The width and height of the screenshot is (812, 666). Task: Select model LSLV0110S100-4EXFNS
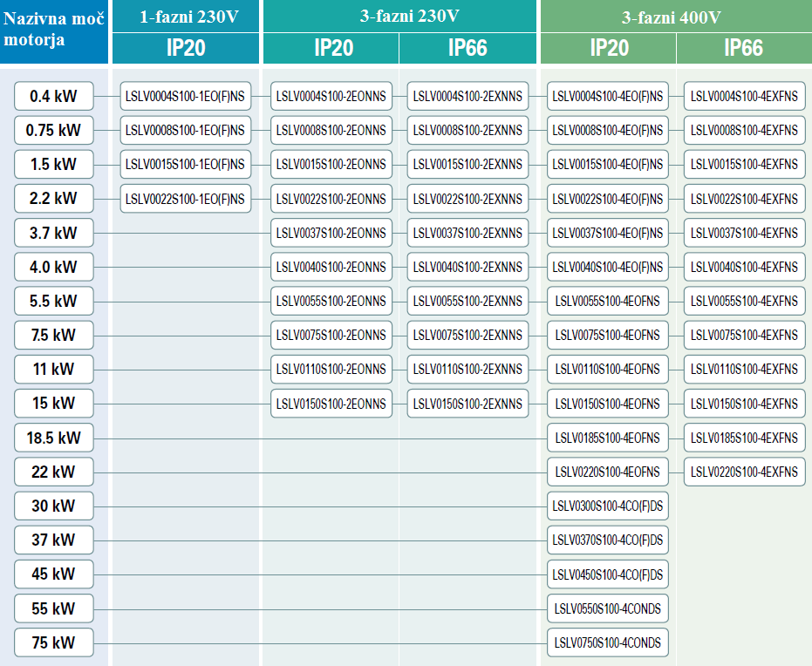744,370
